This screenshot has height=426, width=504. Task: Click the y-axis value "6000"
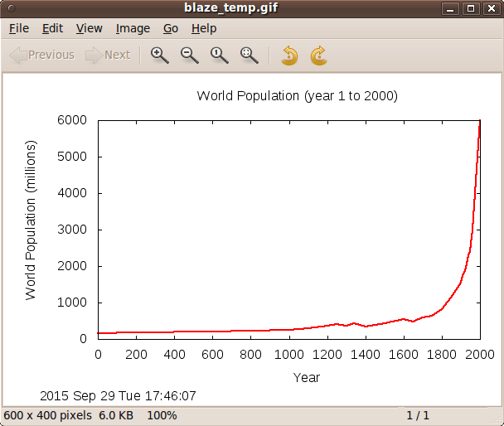72,120
